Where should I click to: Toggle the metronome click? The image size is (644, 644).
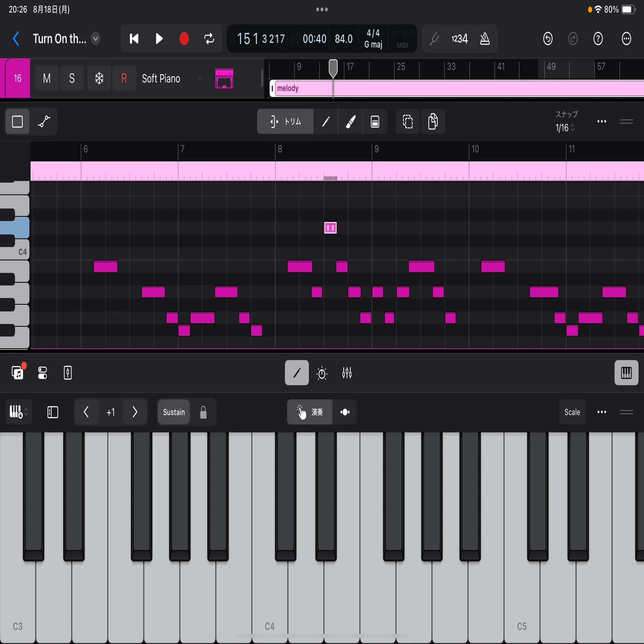(x=485, y=38)
